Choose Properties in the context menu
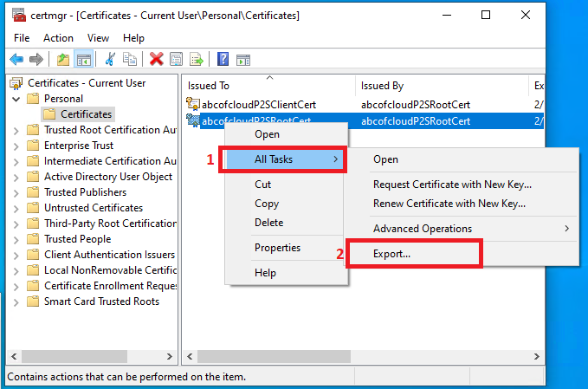This screenshot has height=389, width=588. (284, 248)
